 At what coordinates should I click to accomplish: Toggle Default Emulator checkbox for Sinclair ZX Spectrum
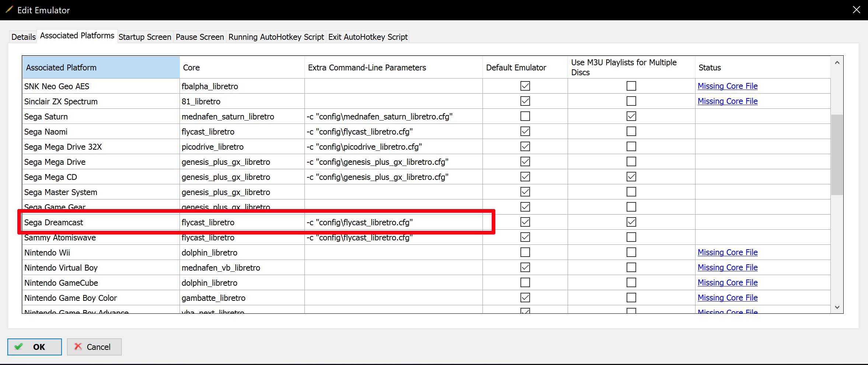[x=525, y=101]
